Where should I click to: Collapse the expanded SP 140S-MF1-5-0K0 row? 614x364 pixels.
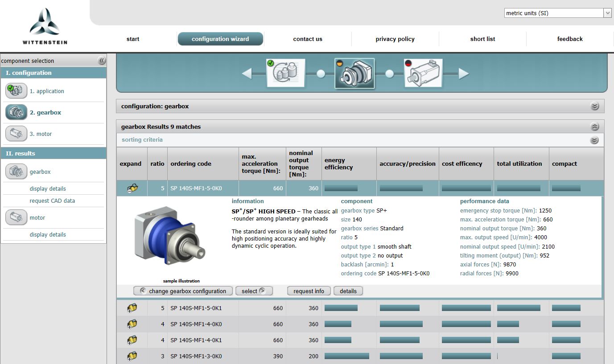[132, 188]
